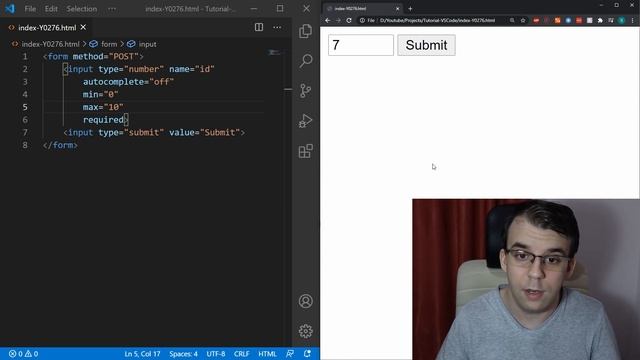This screenshot has width=640, height=360.
Task: Select encoding UTF-8 in status bar
Action: tap(216, 354)
